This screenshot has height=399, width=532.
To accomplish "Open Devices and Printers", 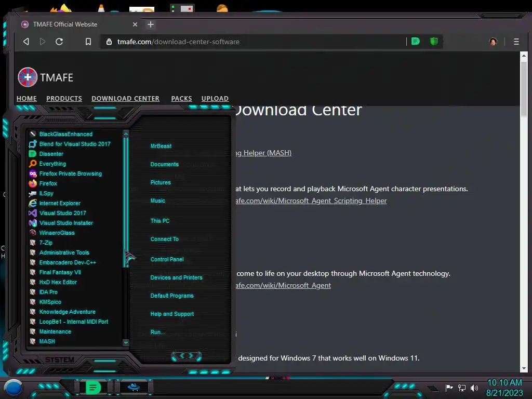I will pos(176,277).
